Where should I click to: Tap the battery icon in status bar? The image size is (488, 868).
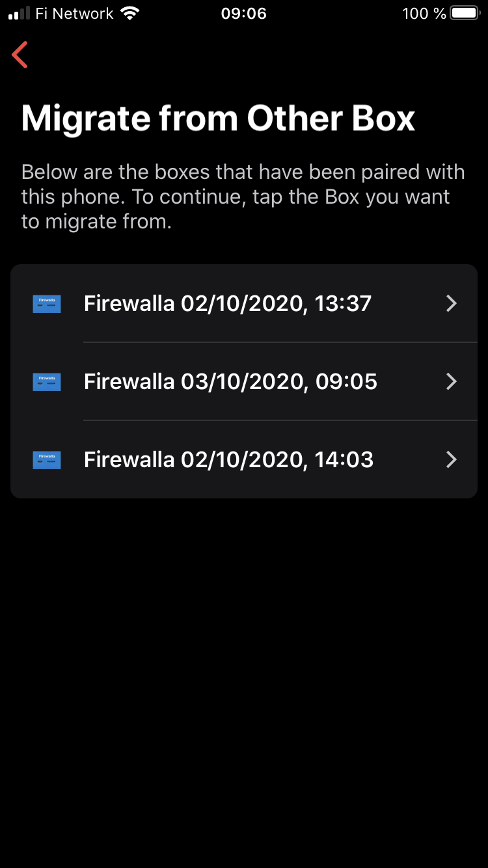465,14
